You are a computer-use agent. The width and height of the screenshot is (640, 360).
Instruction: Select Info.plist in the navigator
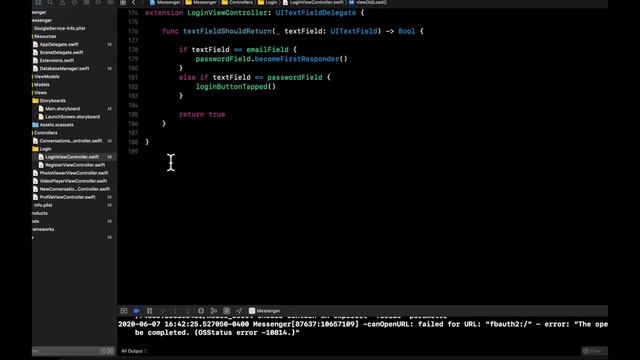pos(43,205)
